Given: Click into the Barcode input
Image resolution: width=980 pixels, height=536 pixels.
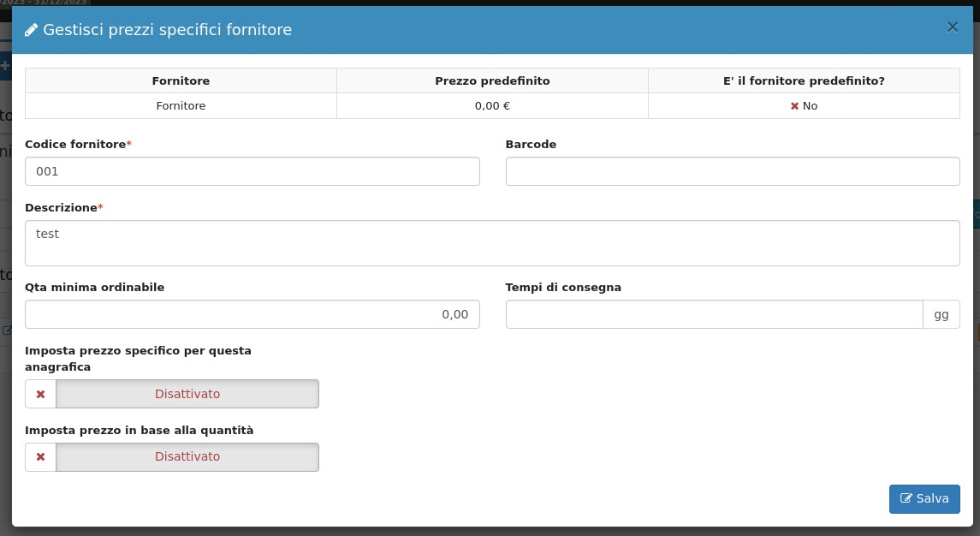Looking at the screenshot, I should pyautogui.click(x=732, y=171).
